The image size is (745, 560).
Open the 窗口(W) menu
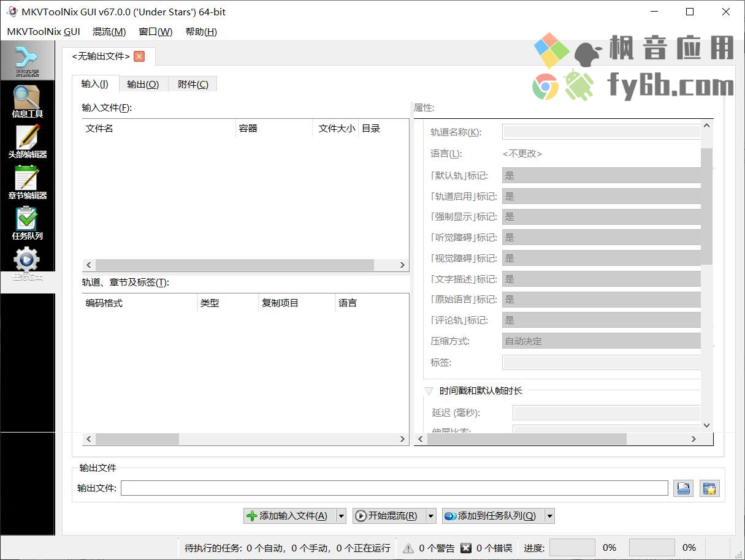pyautogui.click(x=156, y=32)
